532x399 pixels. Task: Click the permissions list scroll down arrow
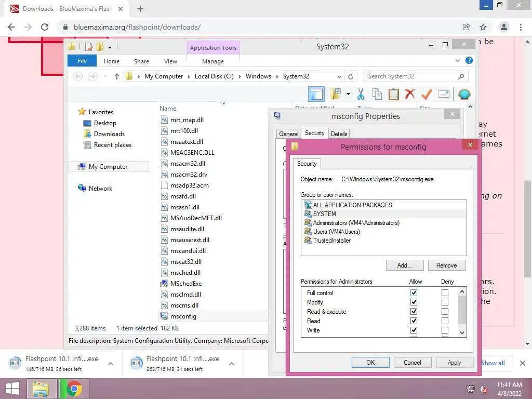coord(462,333)
